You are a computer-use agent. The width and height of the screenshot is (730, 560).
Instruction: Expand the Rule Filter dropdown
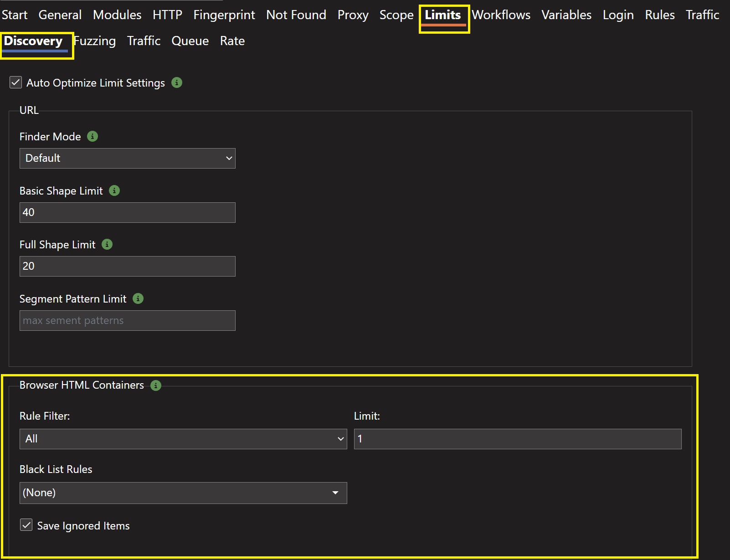(183, 439)
